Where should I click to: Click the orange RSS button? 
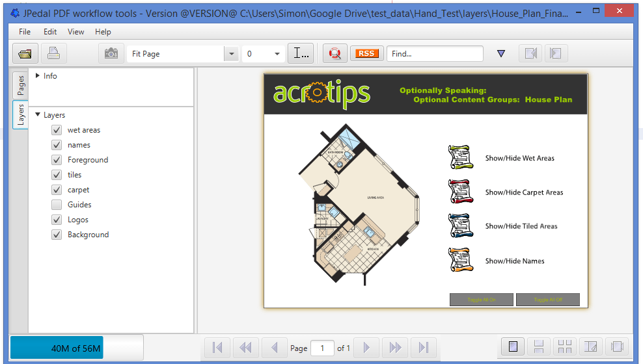366,54
